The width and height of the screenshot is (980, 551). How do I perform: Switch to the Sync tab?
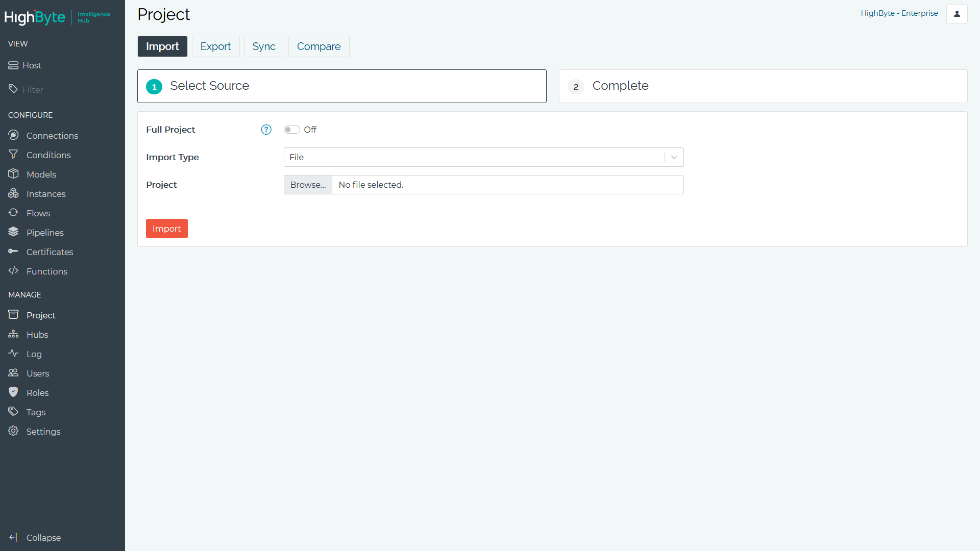coord(264,46)
